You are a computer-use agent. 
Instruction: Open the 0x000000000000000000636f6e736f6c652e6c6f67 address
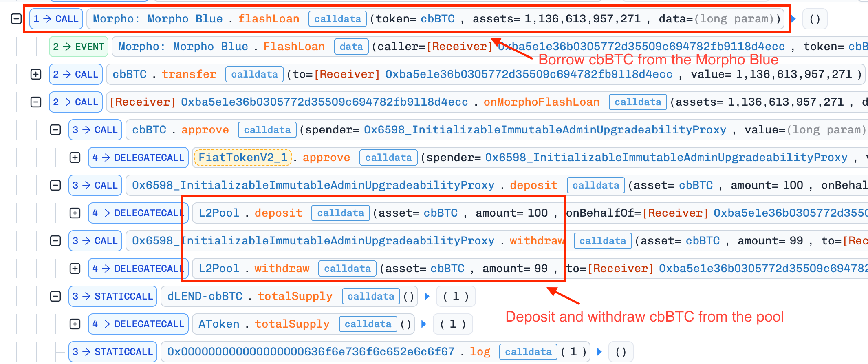311,352
